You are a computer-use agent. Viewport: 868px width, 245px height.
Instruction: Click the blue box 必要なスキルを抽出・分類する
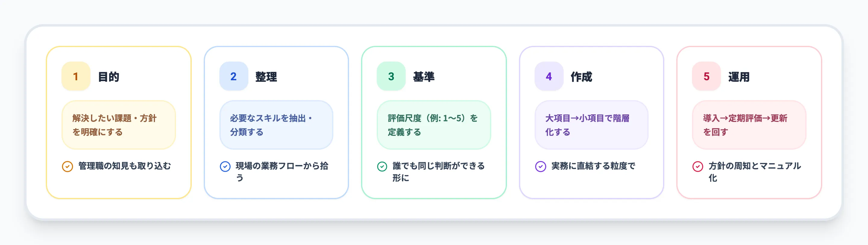click(276, 125)
